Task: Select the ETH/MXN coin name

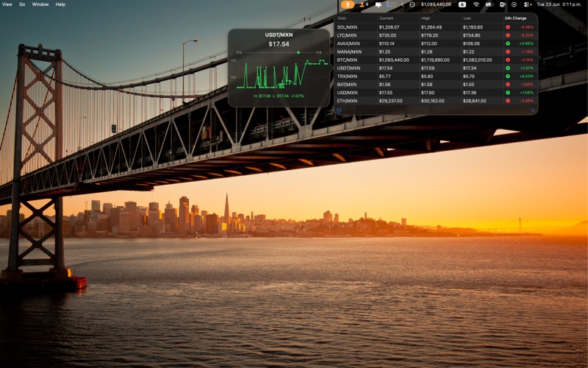Action: coord(347,101)
